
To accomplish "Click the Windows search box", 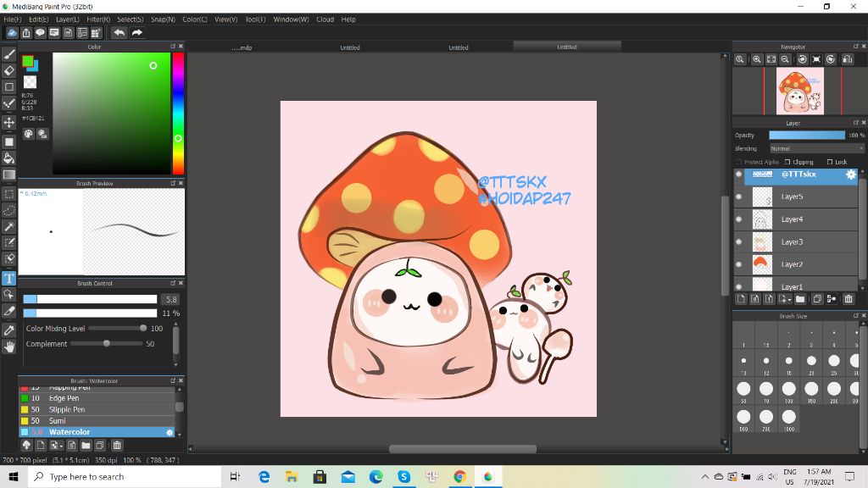I will (x=125, y=477).
